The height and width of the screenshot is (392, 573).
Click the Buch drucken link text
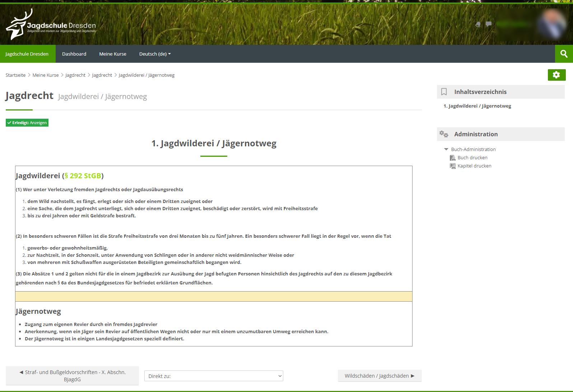coord(472,157)
